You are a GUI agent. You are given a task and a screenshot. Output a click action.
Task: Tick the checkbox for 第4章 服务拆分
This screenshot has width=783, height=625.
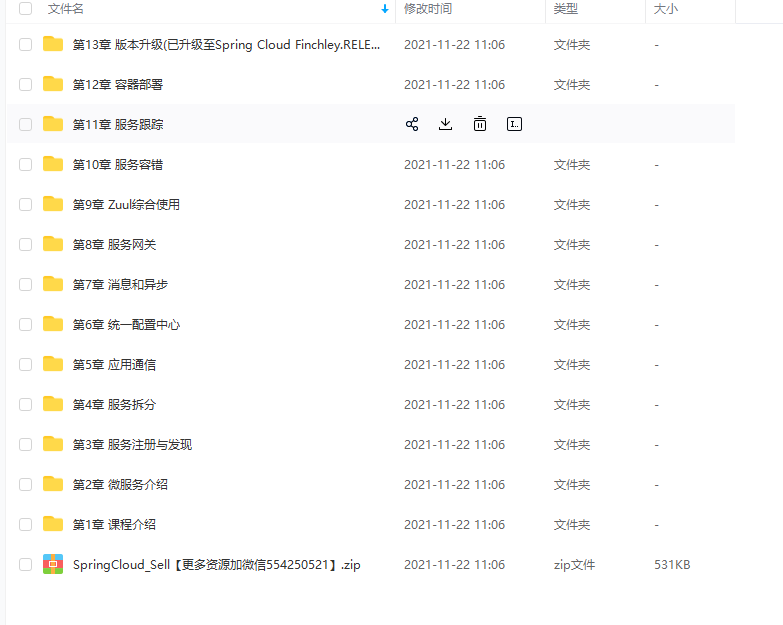(25, 404)
